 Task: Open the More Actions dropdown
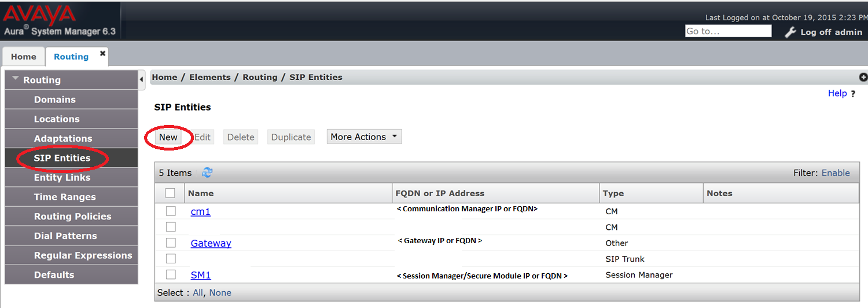pyautogui.click(x=364, y=137)
